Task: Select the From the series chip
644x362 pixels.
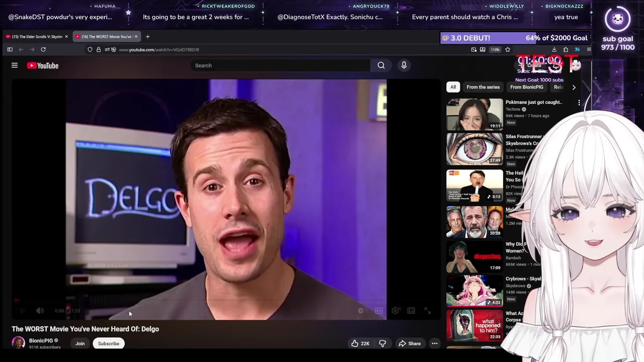Action: 483,87
